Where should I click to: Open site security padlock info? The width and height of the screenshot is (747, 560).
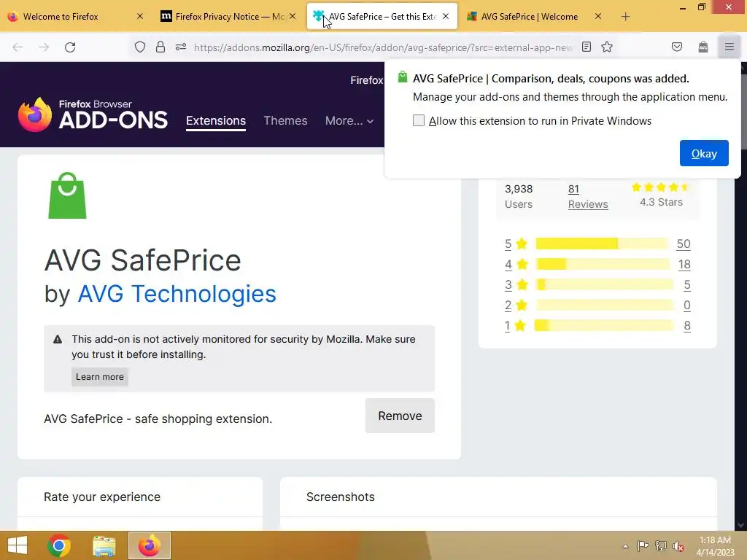point(160,47)
